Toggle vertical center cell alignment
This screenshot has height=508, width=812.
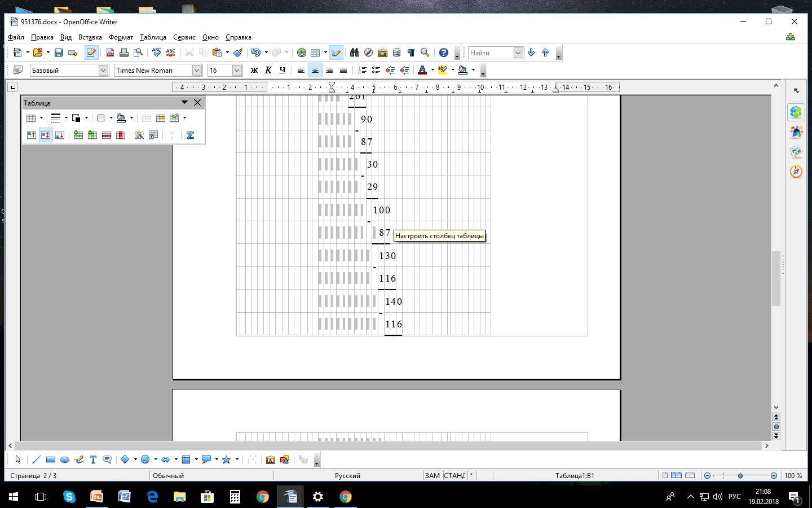46,135
